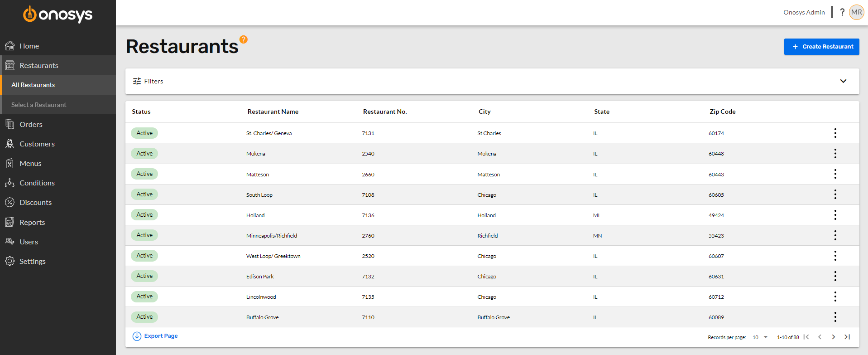
Task: Open Customers via its sidebar icon
Action: tap(10, 144)
